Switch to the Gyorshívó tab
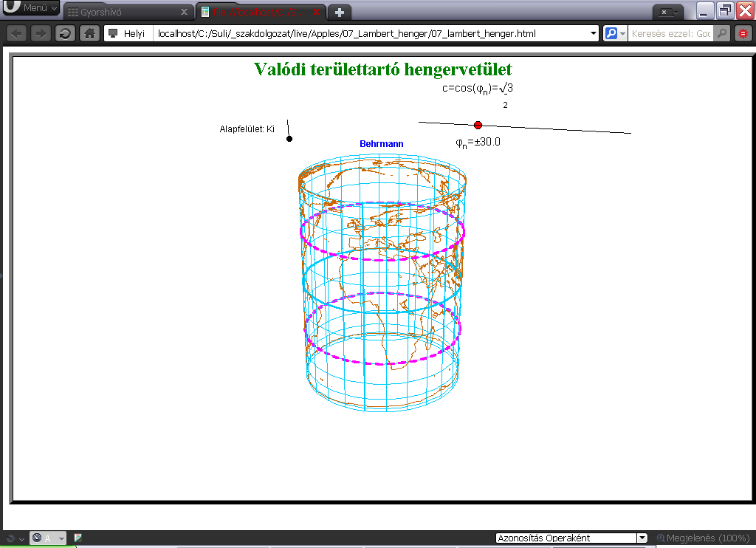The height and width of the screenshot is (548, 756). point(128,12)
